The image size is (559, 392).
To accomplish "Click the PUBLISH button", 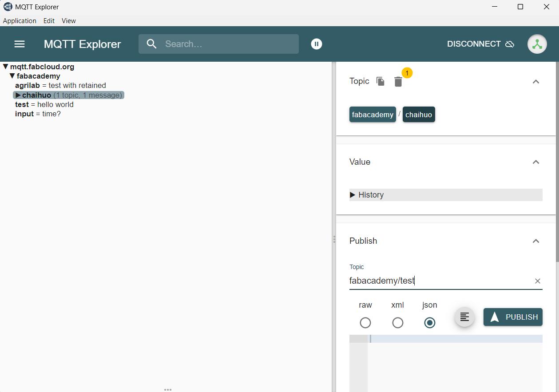I will pos(513,317).
